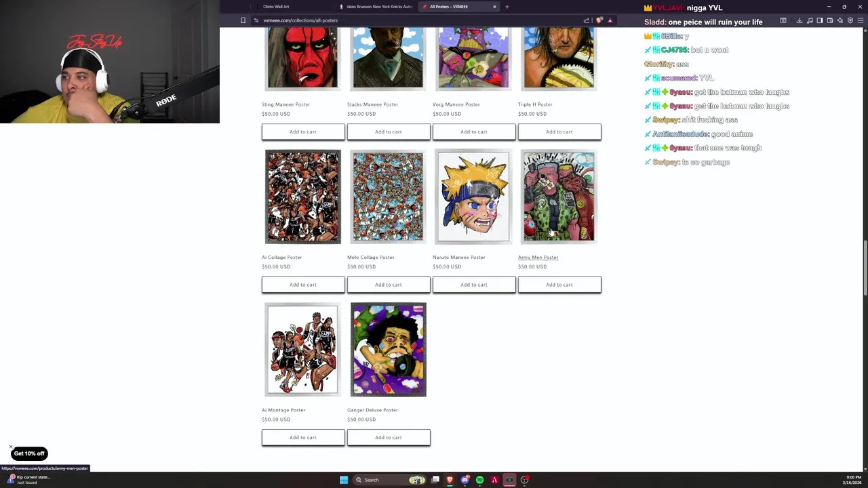The image size is (868, 488).
Task: Open Task View in taskbar
Action: point(435,480)
